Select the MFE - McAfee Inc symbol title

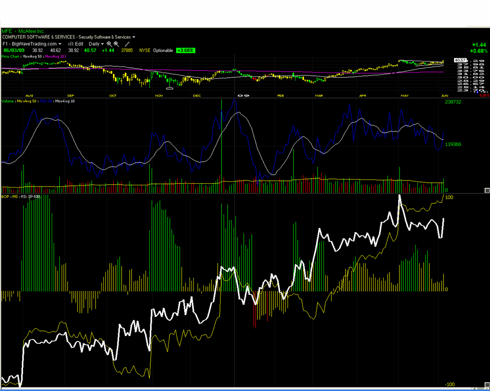click(x=23, y=31)
